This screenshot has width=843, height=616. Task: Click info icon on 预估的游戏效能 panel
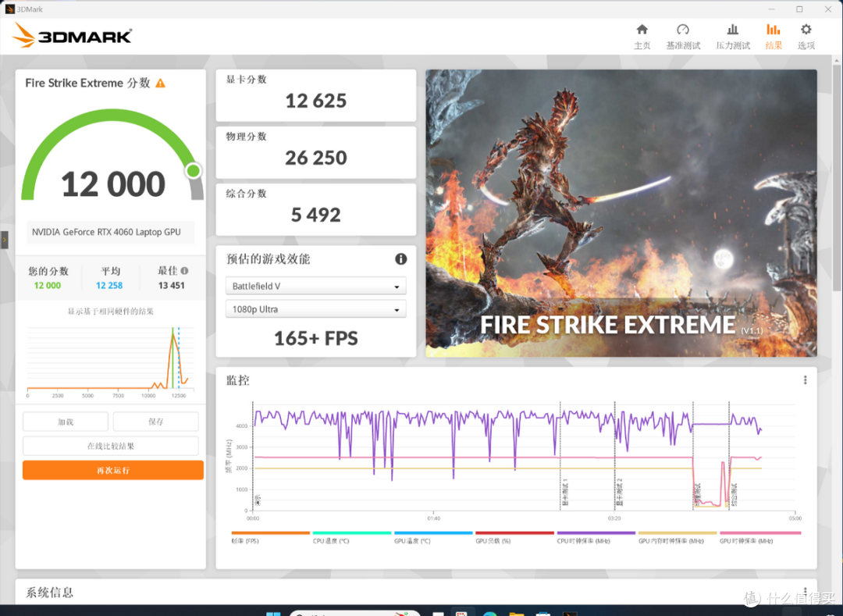[401, 259]
